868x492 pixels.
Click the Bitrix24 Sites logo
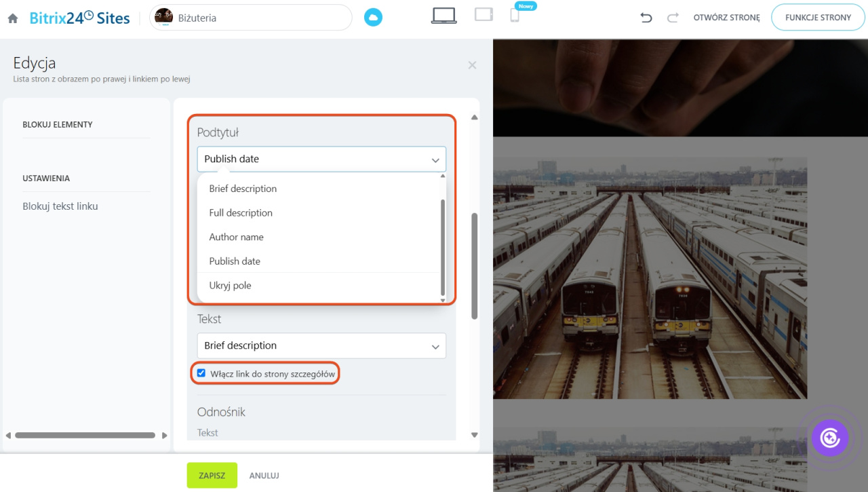[x=79, y=18]
